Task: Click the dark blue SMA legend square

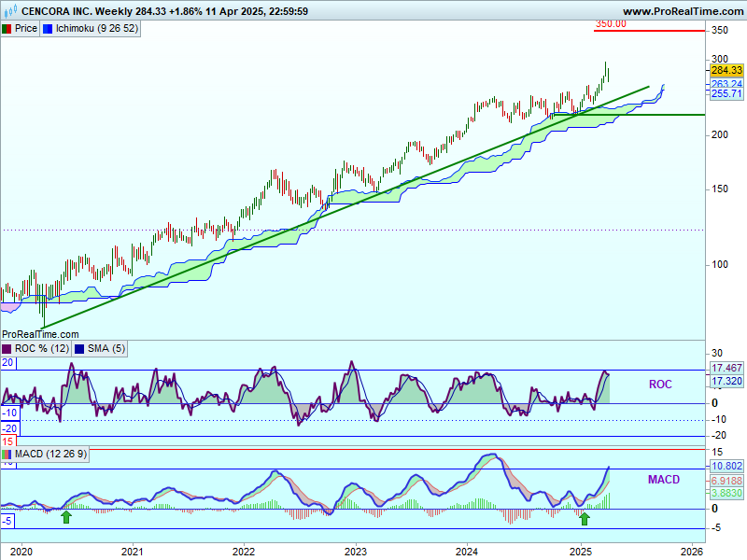Action: pyautogui.click(x=78, y=348)
